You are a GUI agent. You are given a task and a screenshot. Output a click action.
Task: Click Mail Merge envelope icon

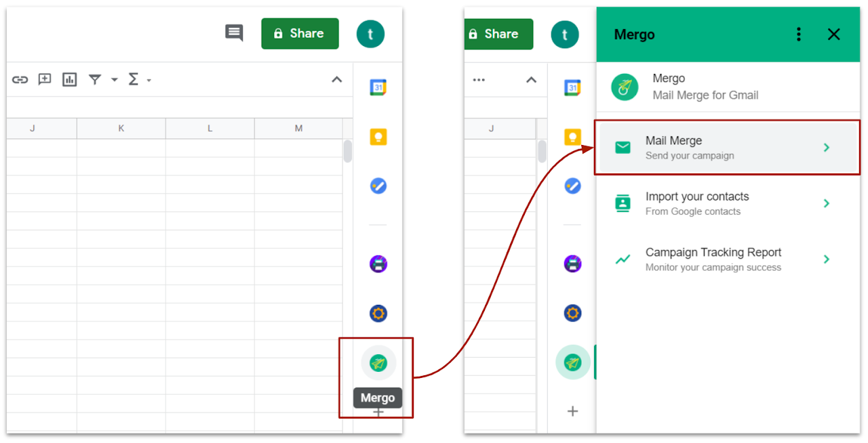click(623, 148)
